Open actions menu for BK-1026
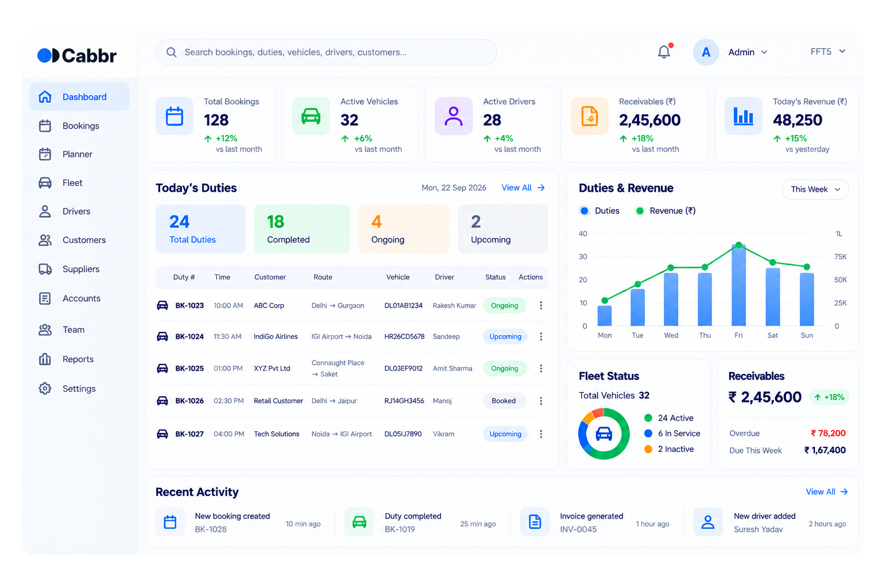This screenshot has width=882, height=588. point(541,401)
